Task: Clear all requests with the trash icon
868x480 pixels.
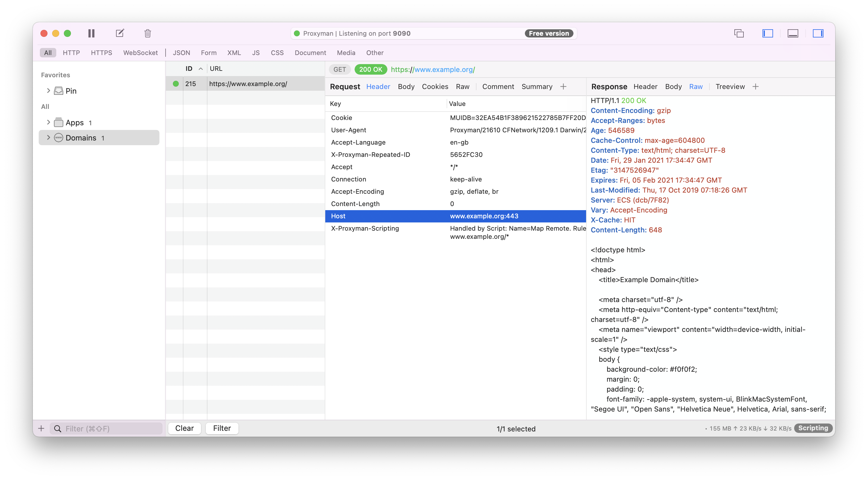Action: (147, 33)
